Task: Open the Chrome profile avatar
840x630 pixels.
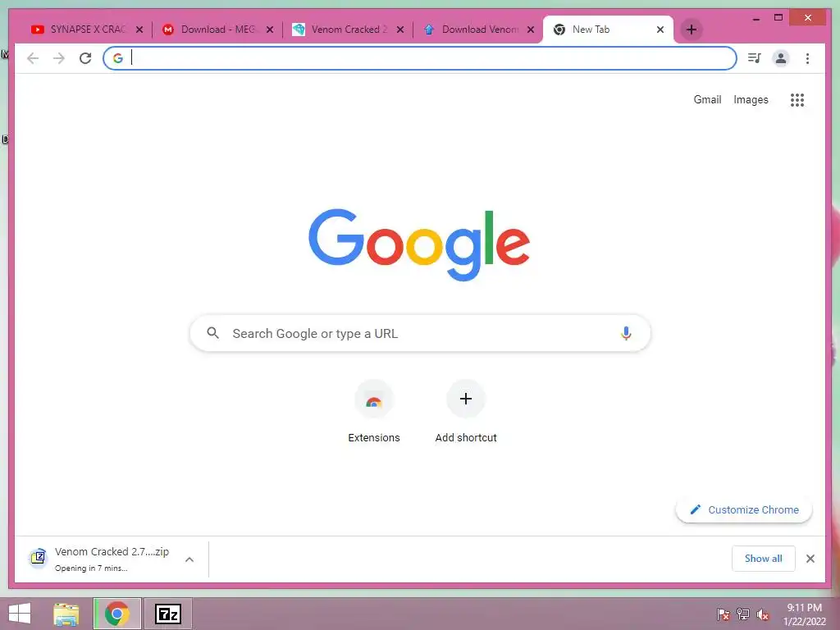Action: [x=781, y=58]
